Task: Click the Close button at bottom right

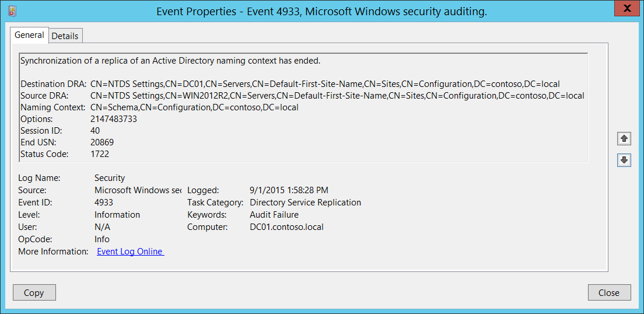Action: tap(609, 292)
